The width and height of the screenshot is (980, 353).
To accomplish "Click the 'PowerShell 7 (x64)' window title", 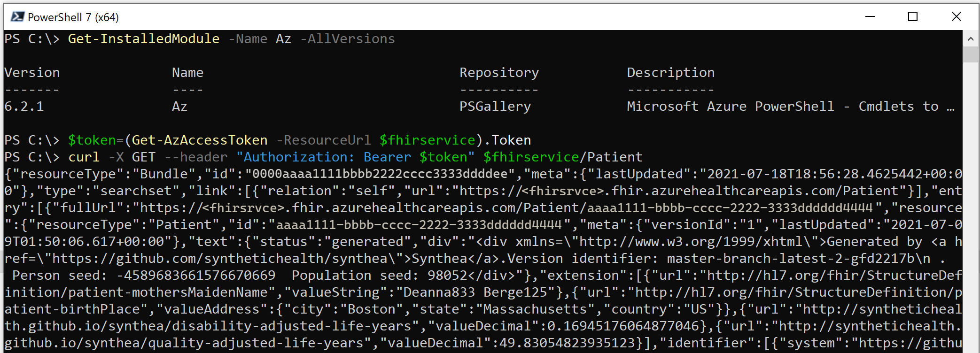I will 73,17.
